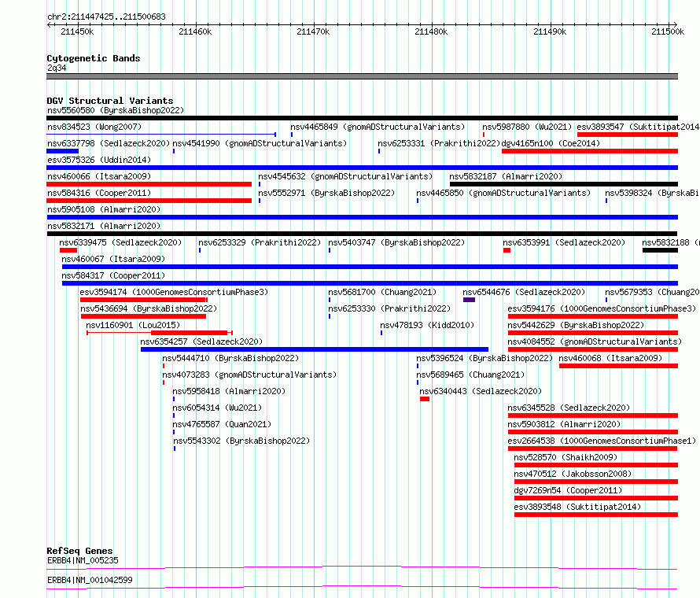
Task: Open the nsv4465849 gnomAD structural variant label
Action: tap(378, 127)
